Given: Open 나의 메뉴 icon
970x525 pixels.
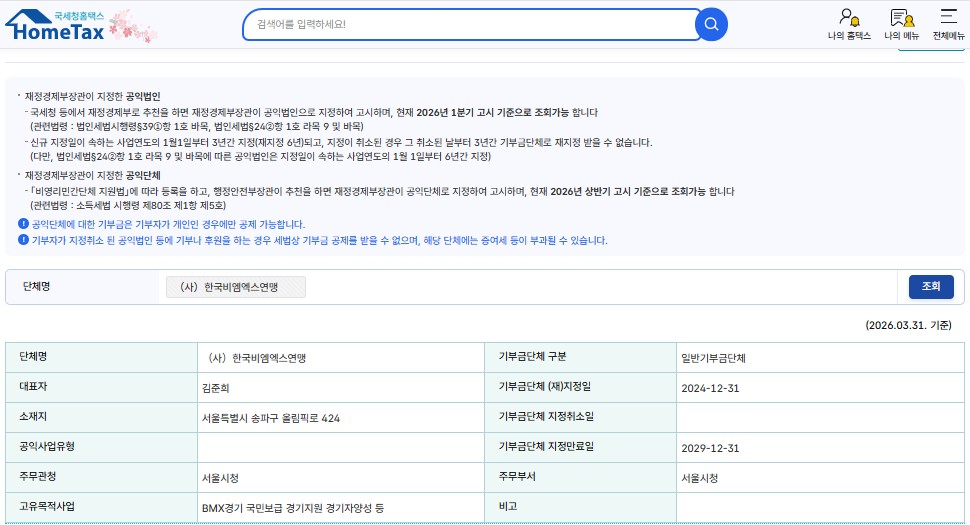Looking at the screenshot, I should click(x=901, y=24).
